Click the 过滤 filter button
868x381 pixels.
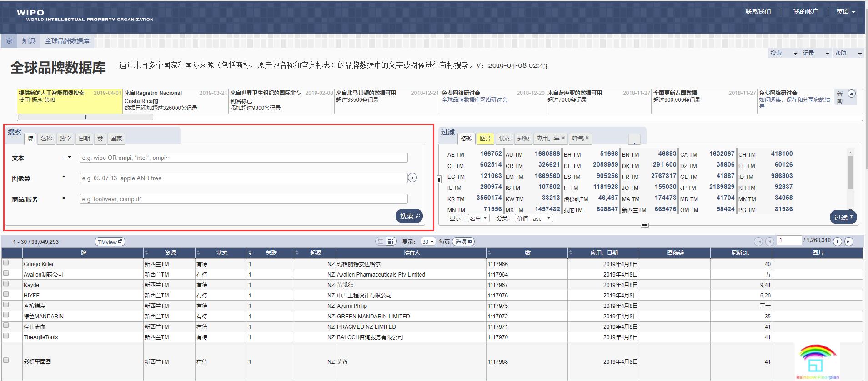point(843,218)
